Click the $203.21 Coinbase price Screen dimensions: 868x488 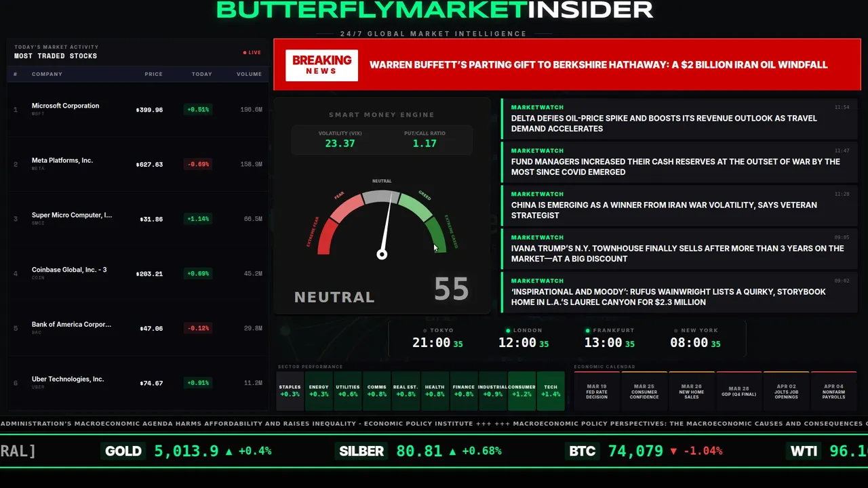click(x=149, y=274)
